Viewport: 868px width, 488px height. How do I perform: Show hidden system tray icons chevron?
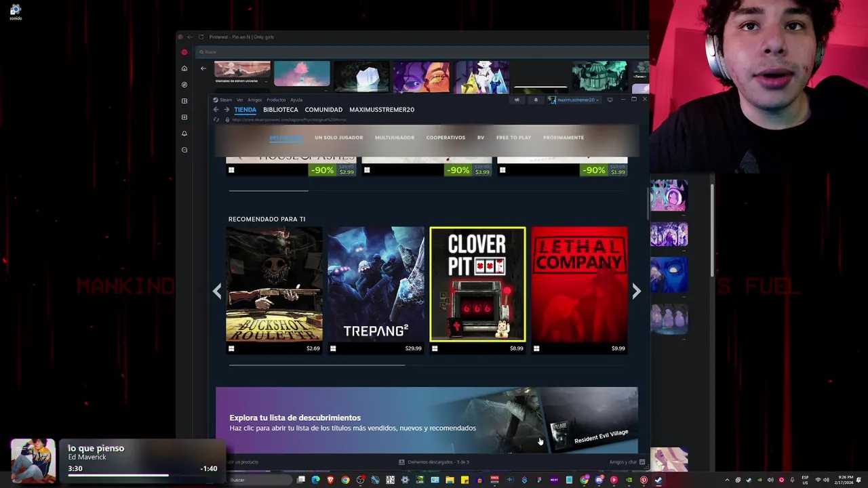(x=728, y=480)
